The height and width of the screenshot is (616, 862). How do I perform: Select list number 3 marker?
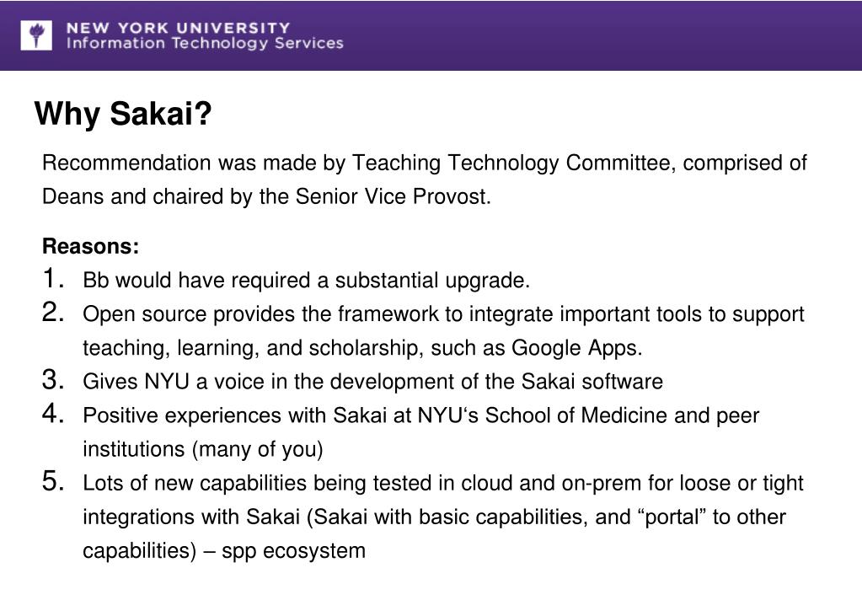53,380
